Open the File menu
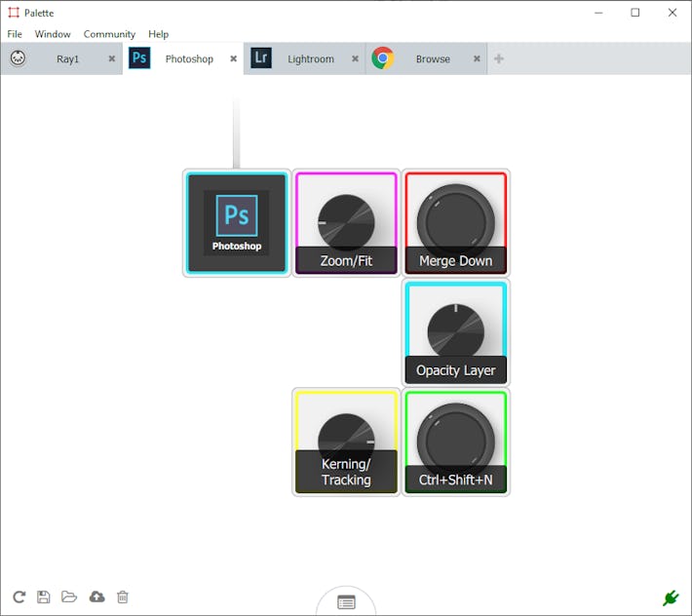The width and height of the screenshot is (692, 616). (x=15, y=34)
